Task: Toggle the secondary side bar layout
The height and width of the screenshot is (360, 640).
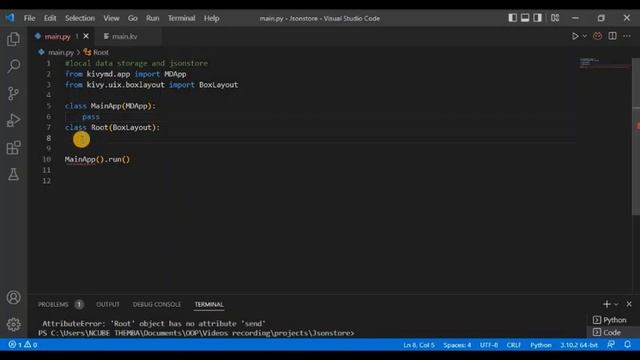Action: (x=538, y=18)
